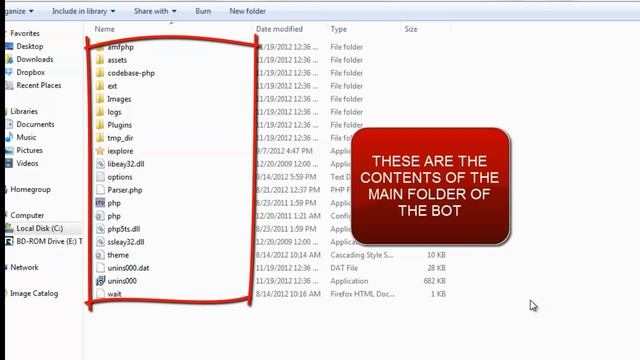Select the iexplore star application icon
Viewport: 640px width, 360px height.
point(100,151)
